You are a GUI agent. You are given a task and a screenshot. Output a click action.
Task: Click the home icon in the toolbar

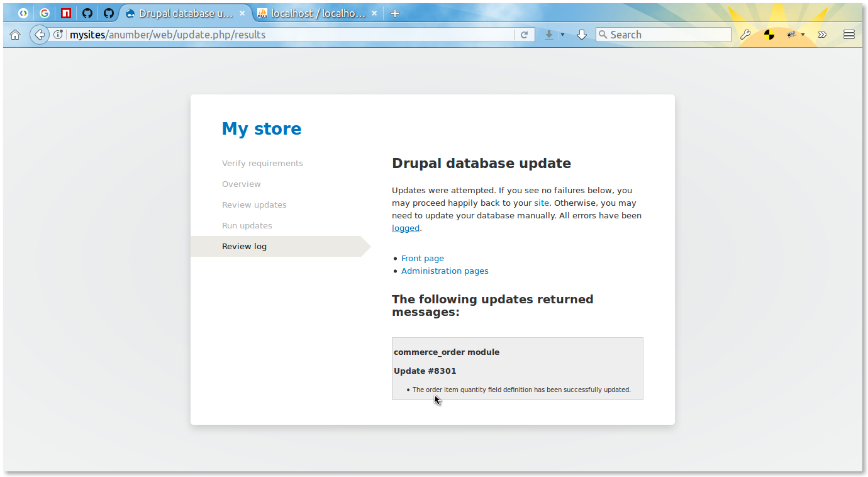tap(15, 35)
